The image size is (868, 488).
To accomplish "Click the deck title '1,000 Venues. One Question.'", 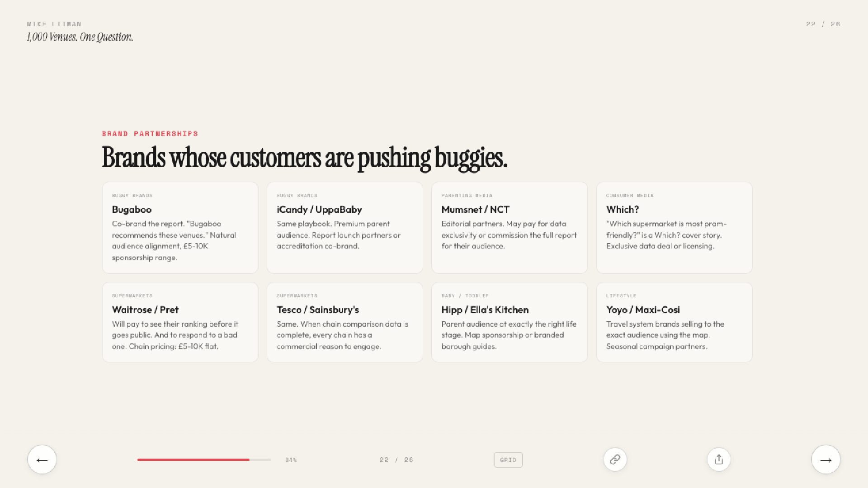I will (80, 37).
